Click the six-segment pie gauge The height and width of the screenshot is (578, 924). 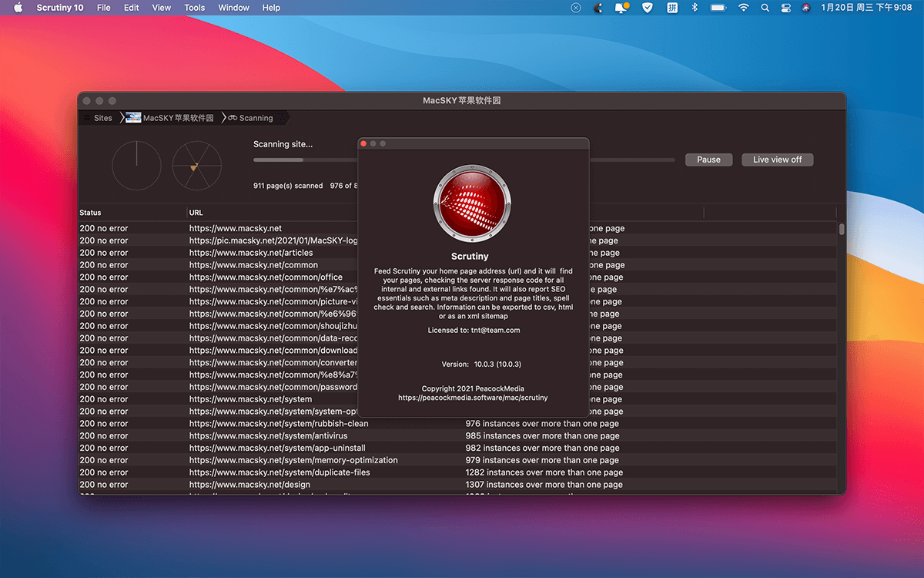[x=196, y=166]
